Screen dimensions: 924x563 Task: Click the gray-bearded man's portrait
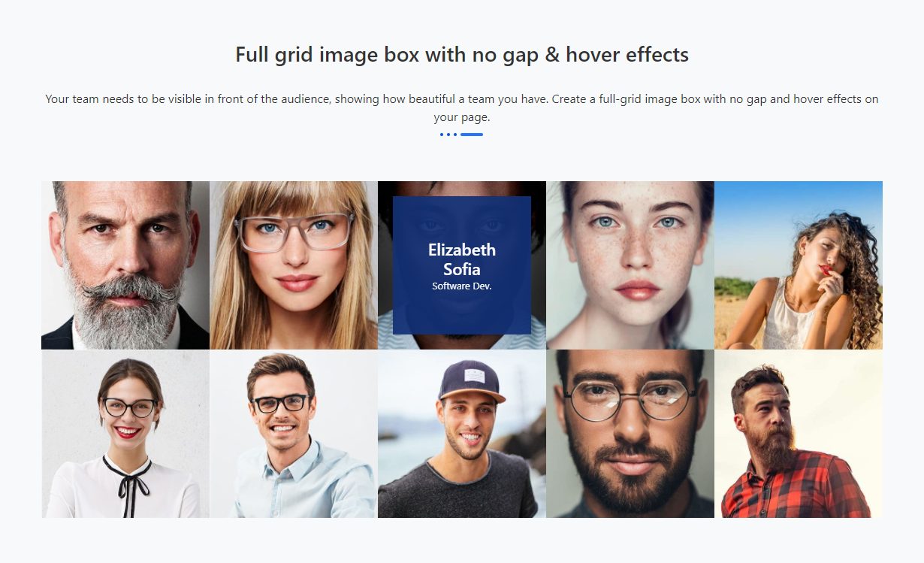coord(125,265)
